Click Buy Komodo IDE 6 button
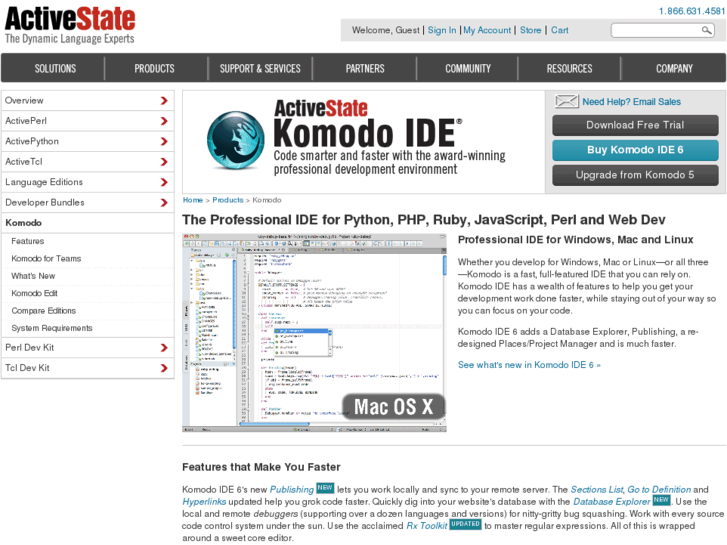Image resolution: width=727 pixels, height=545 pixels. [635, 150]
